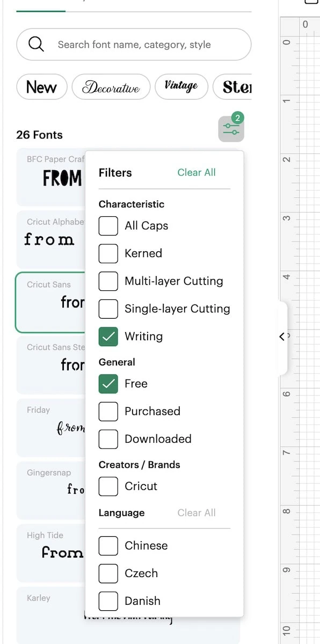320x644 pixels.
Task: Click Clear All next to Filters
Action: pos(197,172)
